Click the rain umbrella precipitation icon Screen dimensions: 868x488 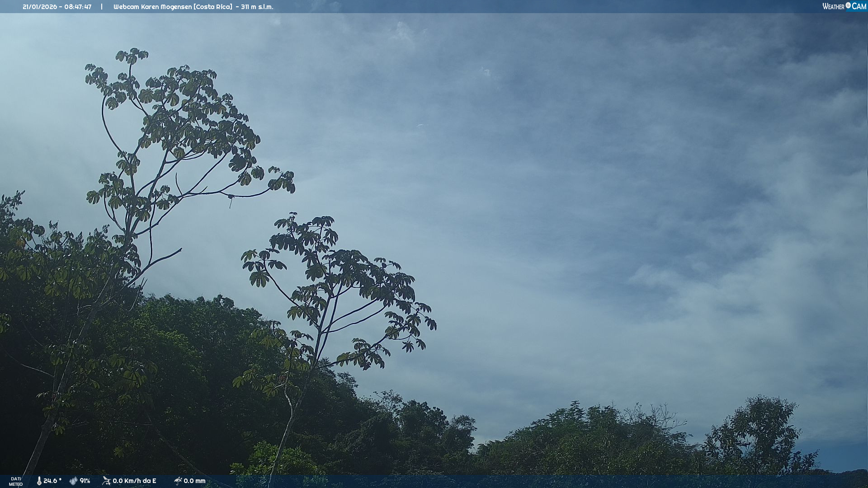(x=178, y=481)
